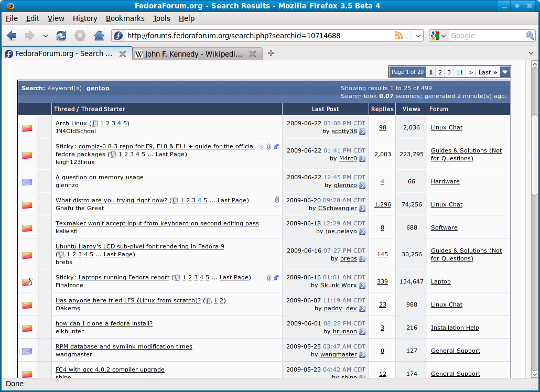Click envelope icon for memory usage thread
The height and width of the screenshot is (392, 540).
[x=27, y=182]
